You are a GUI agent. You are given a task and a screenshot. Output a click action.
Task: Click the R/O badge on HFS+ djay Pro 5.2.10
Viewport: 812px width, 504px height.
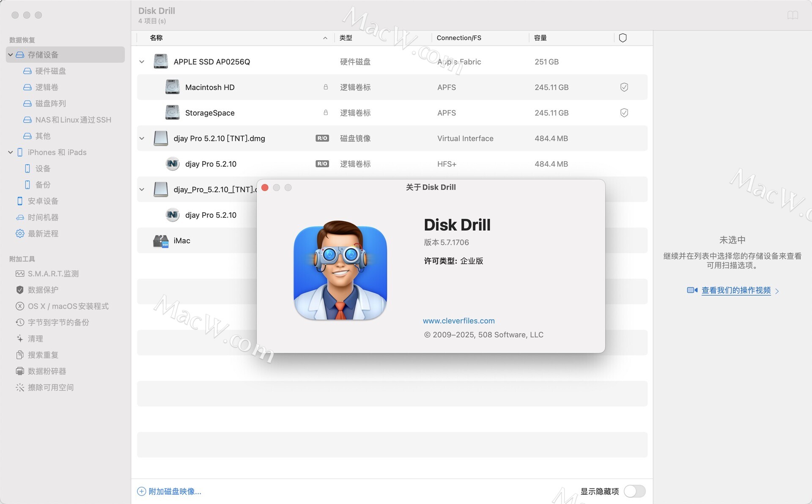pos(322,164)
